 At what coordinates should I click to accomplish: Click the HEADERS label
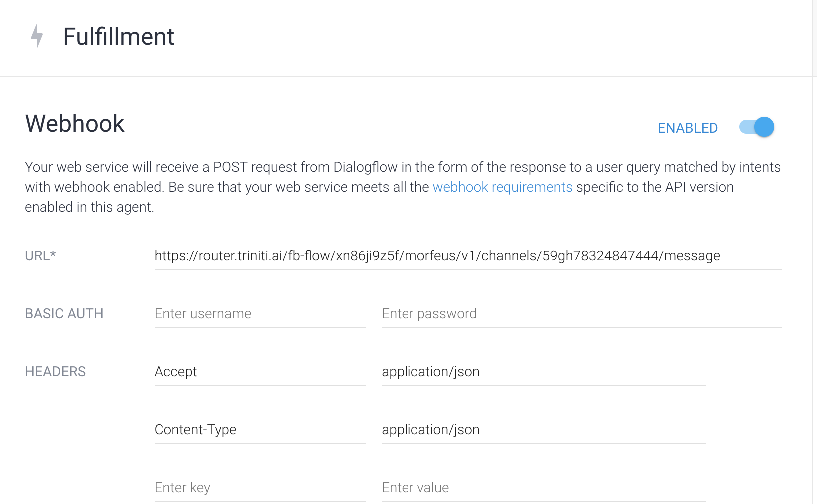[x=55, y=372]
